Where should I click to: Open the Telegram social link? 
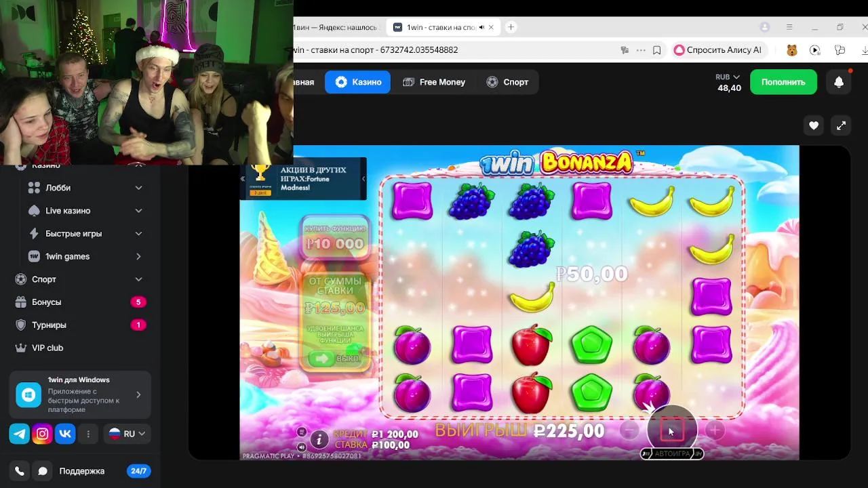pyautogui.click(x=20, y=434)
